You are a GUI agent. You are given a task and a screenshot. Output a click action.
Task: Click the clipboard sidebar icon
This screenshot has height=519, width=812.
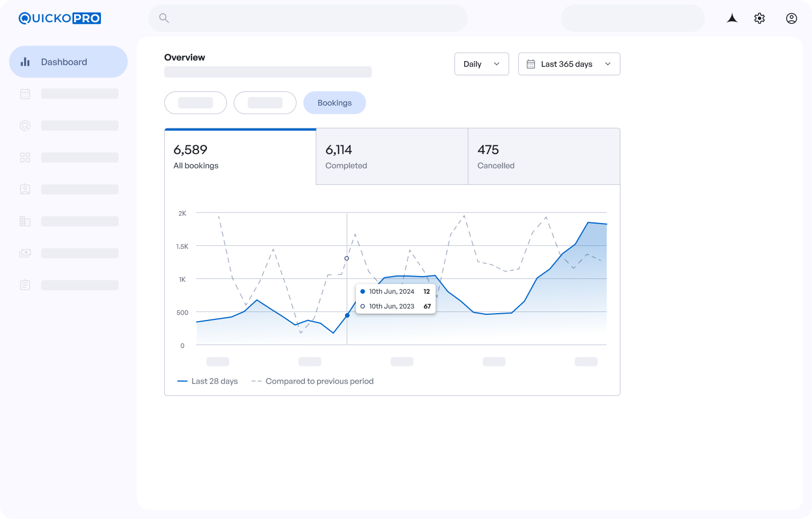click(x=25, y=285)
